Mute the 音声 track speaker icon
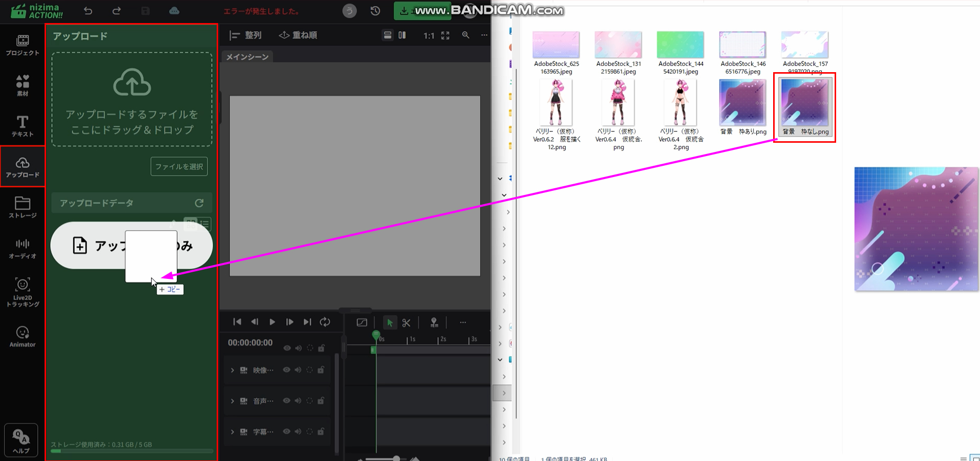The width and height of the screenshot is (980, 461). (298, 401)
